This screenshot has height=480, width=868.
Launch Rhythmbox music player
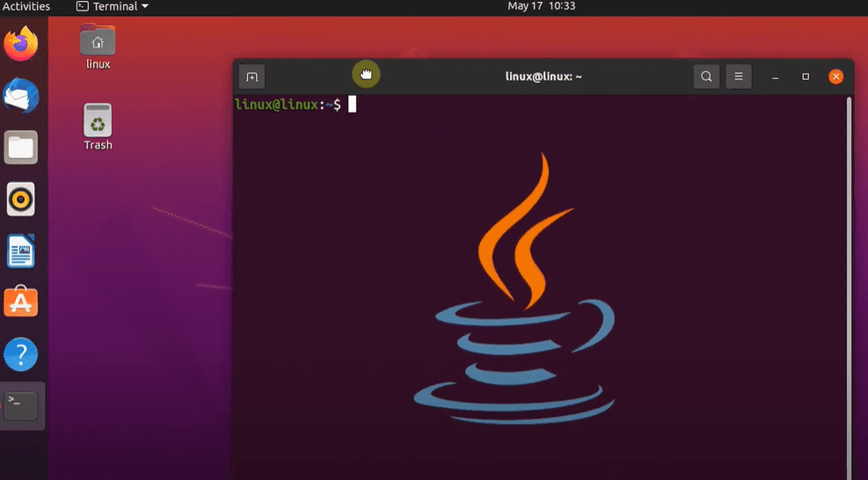21,200
